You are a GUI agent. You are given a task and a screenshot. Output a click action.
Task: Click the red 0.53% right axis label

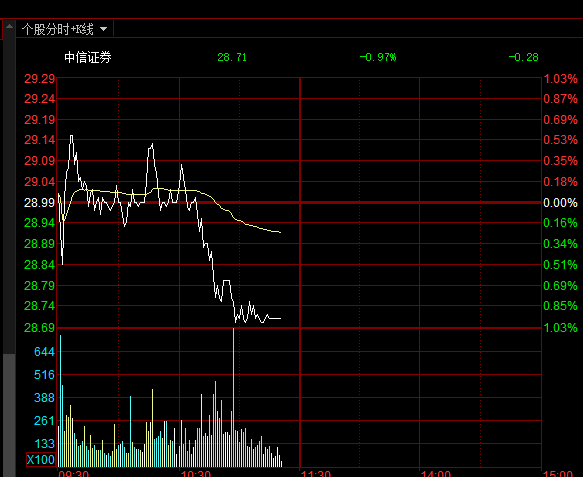pyautogui.click(x=560, y=140)
